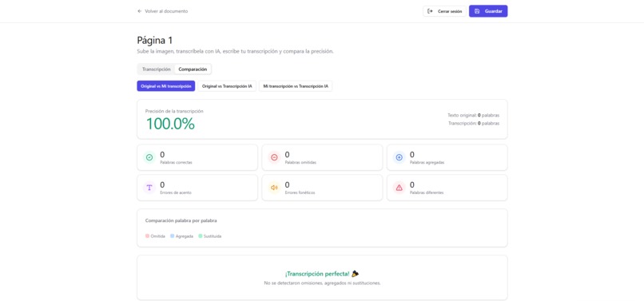Click the Palabras correctas label

[x=177, y=163]
